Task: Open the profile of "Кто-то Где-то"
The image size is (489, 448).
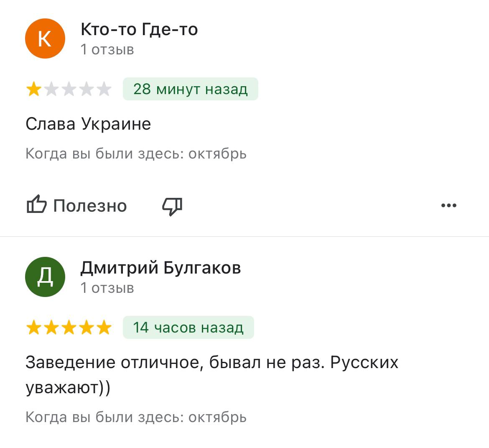Action: coord(139,29)
